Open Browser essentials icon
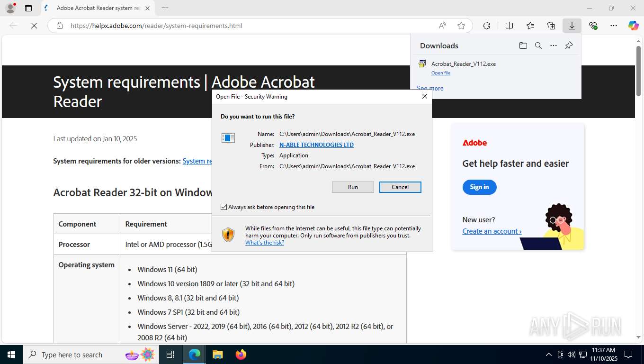The image size is (644, 364). click(593, 26)
